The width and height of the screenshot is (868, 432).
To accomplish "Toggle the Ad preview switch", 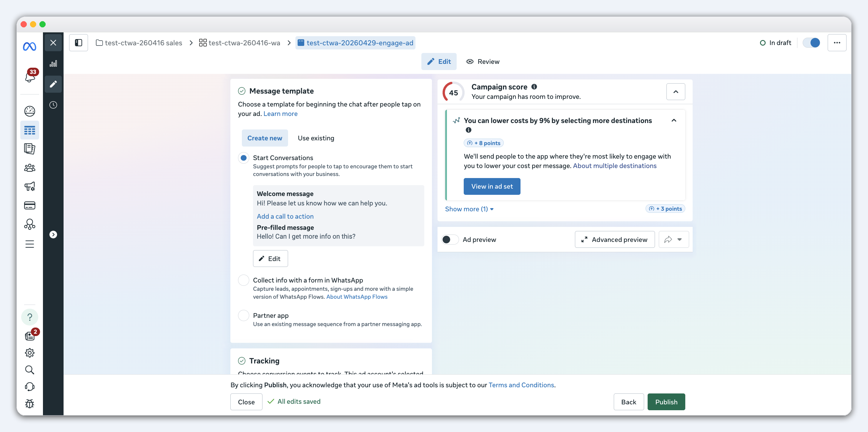I will click(450, 240).
